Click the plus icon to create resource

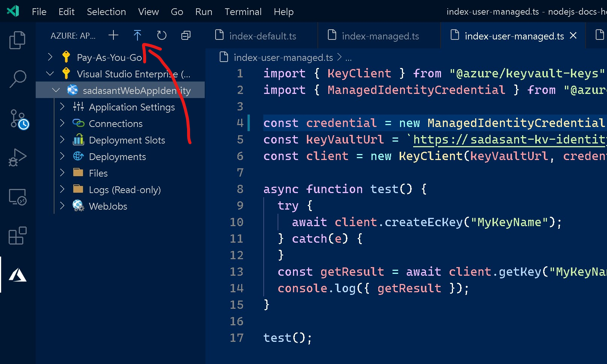pyautogui.click(x=113, y=35)
